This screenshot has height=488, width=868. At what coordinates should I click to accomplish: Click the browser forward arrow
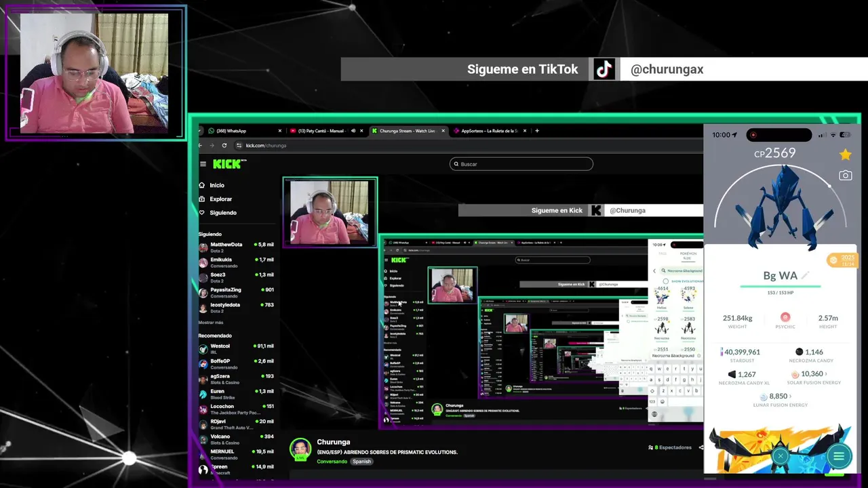(x=212, y=145)
